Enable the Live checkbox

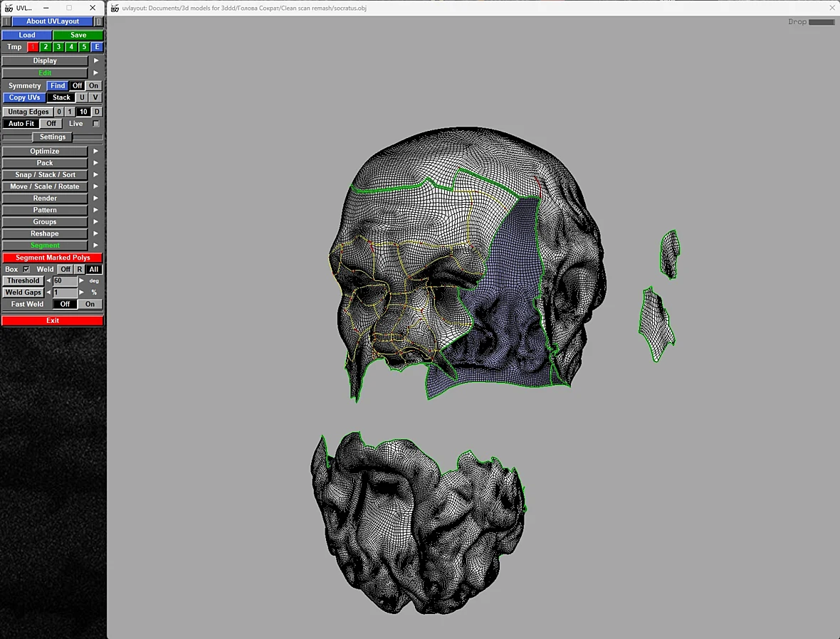(96, 124)
